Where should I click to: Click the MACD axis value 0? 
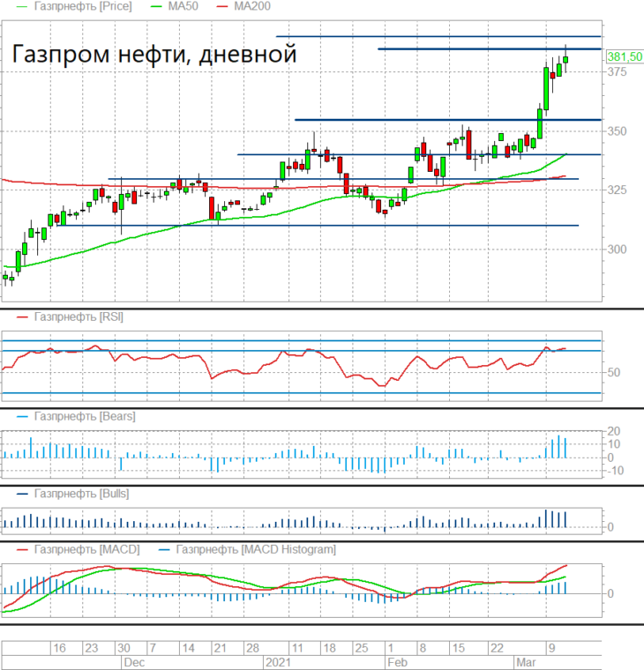pos(610,594)
